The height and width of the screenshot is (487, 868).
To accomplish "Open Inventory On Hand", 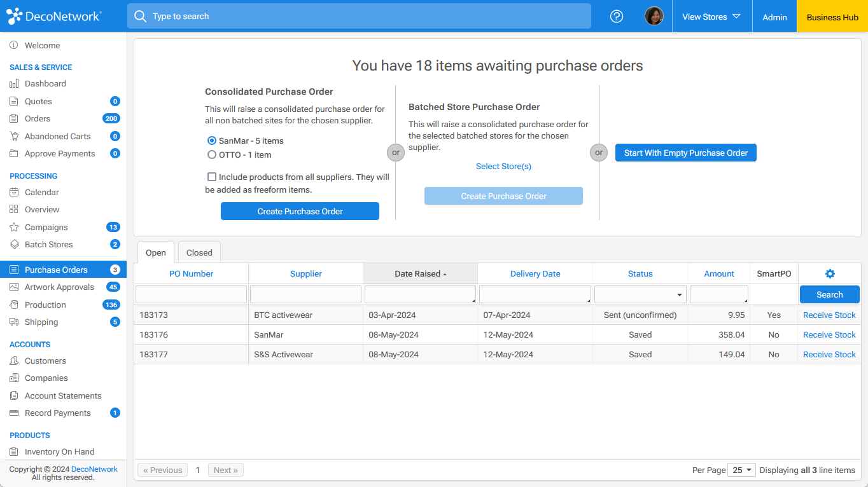I will pyautogui.click(x=58, y=451).
